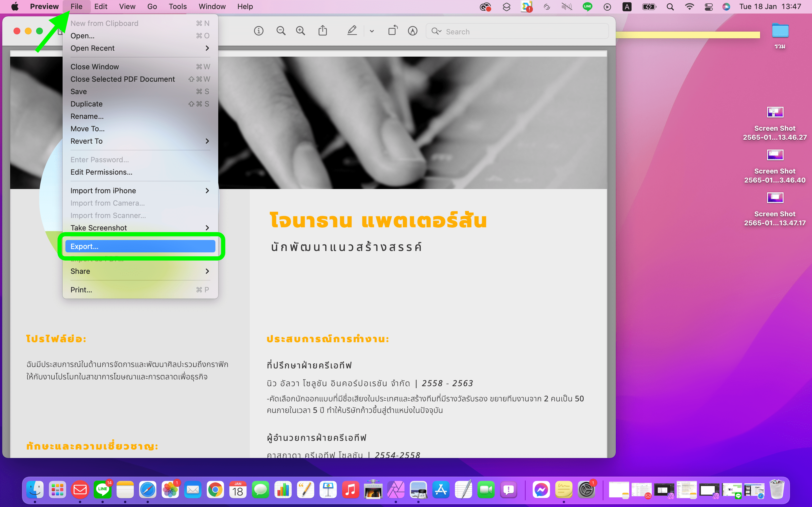
Task: Click the Zoom In magnifier icon
Action: [x=301, y=31]
